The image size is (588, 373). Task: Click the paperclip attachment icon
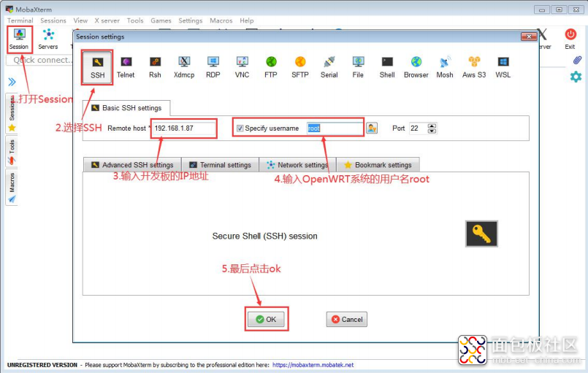click(577, 60)
